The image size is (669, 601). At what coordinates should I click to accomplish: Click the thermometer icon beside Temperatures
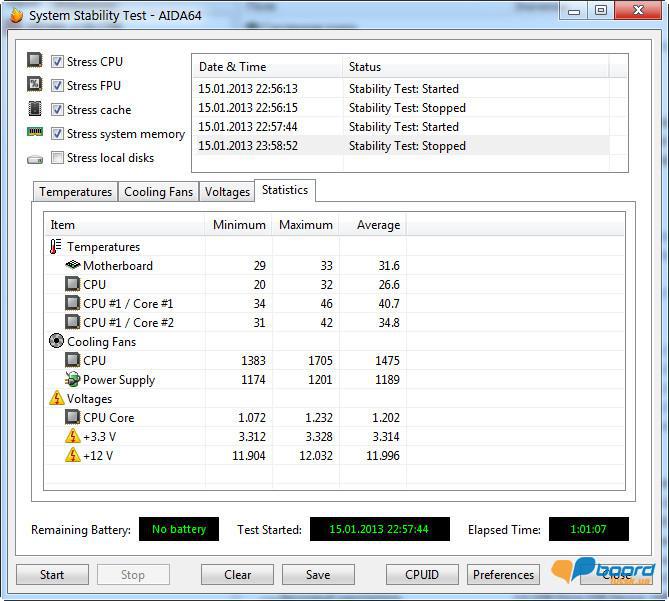[x=56, y=247]
